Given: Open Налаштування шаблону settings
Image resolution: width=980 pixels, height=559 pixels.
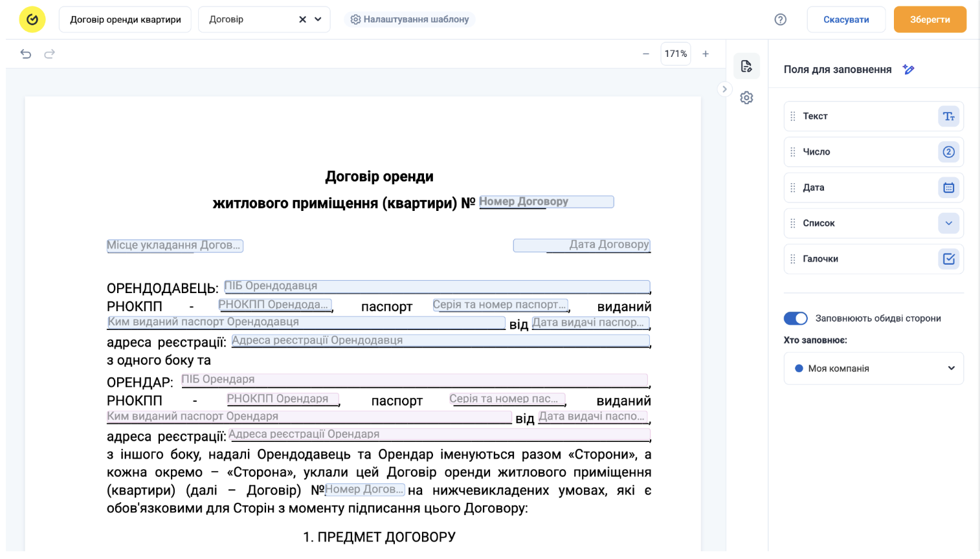Looking at the screenshot, I should click(x=410, y=19).
